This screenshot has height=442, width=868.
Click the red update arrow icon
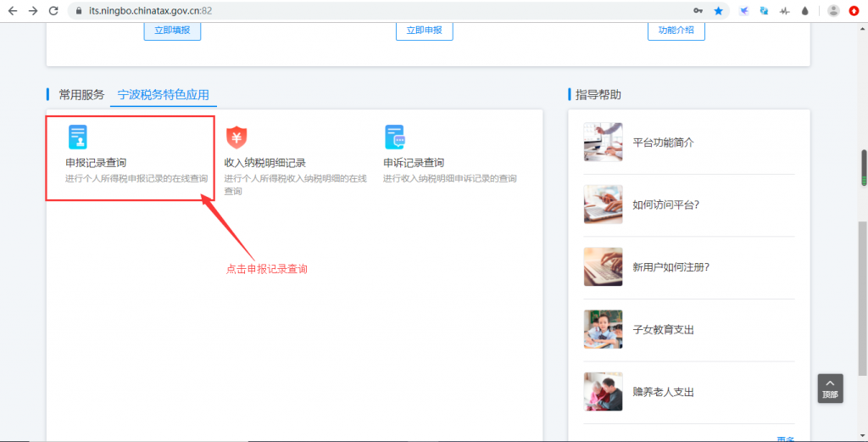click(854, 10)
